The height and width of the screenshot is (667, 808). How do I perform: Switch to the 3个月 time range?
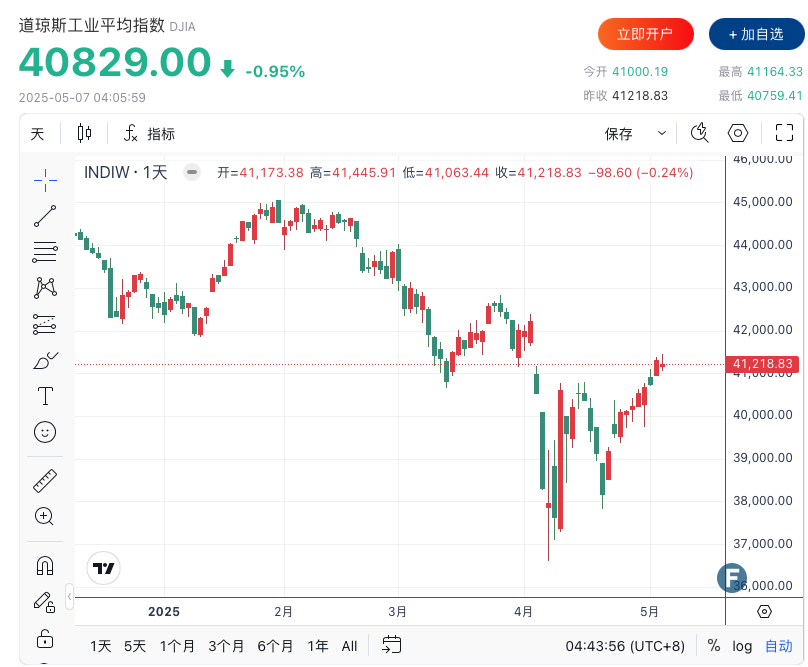pyautogui.click(x=226, y=646)
